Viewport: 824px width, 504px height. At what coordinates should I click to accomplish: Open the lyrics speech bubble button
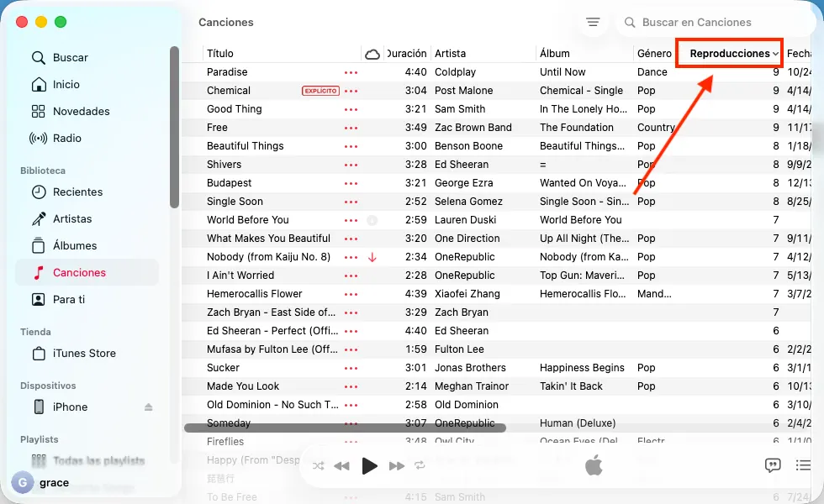pyautogui.click(x=773, y=465)
